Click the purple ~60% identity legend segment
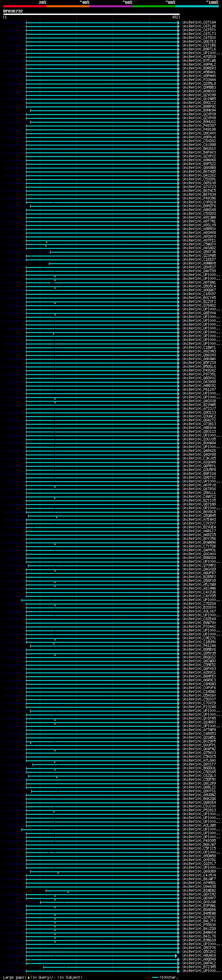This screenshot has width=222, height=980. tap(111, 6)
